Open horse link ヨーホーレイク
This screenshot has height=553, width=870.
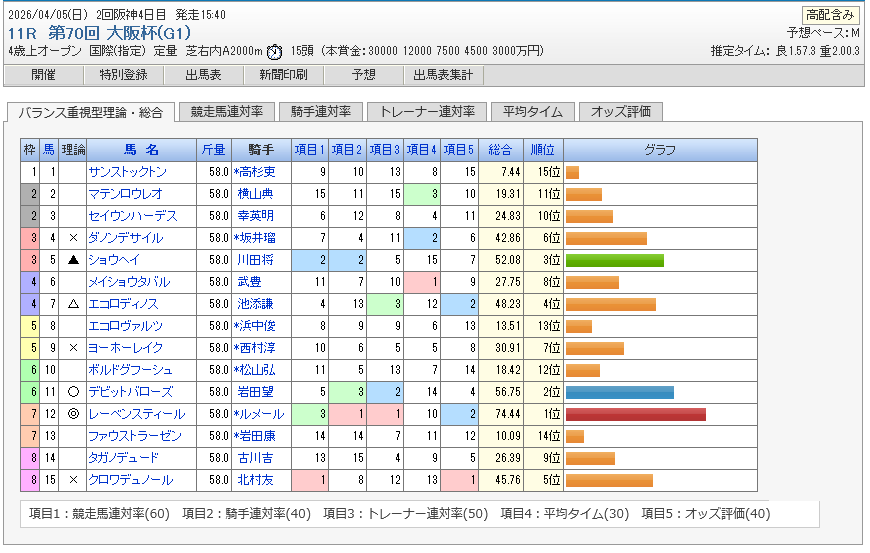click(x=125, y=348)
